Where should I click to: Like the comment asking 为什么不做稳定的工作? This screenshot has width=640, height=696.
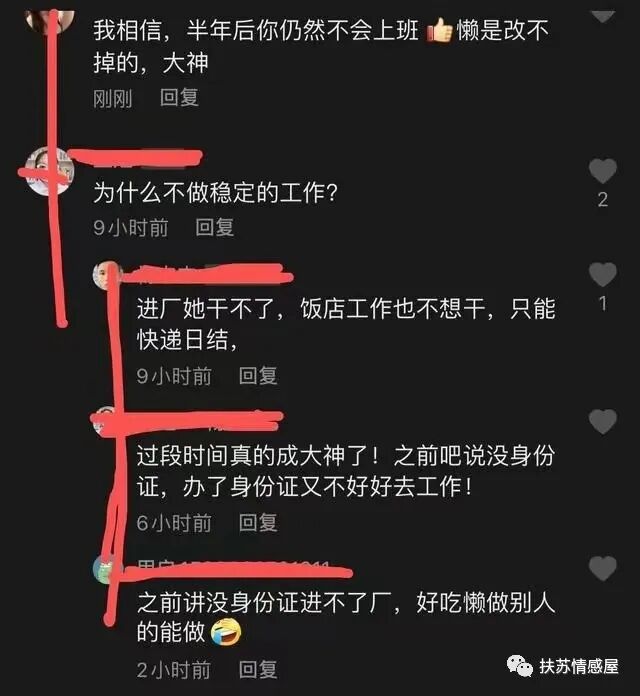point(602,171)
